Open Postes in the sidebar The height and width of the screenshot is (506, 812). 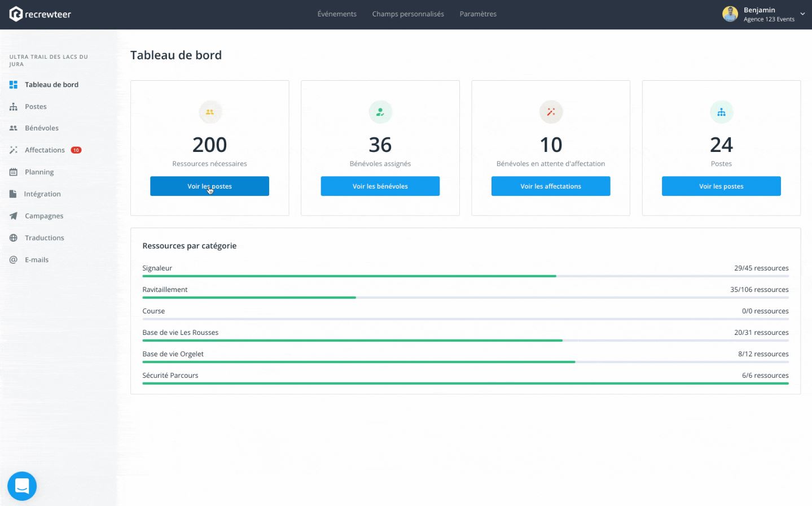point(36,107)
